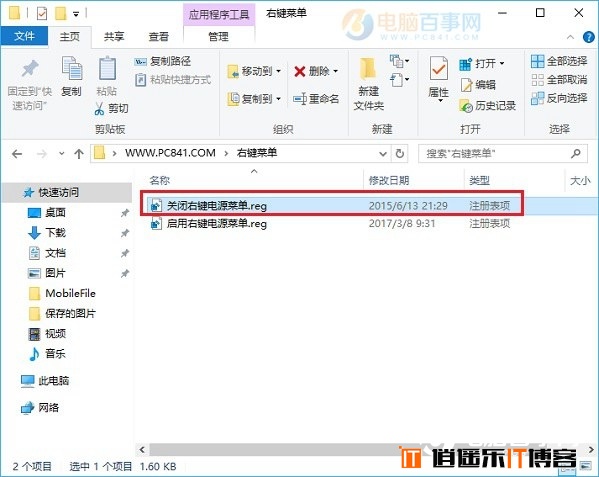Click Select none in the ribbon
599x477 pixels.
(559, 80)
